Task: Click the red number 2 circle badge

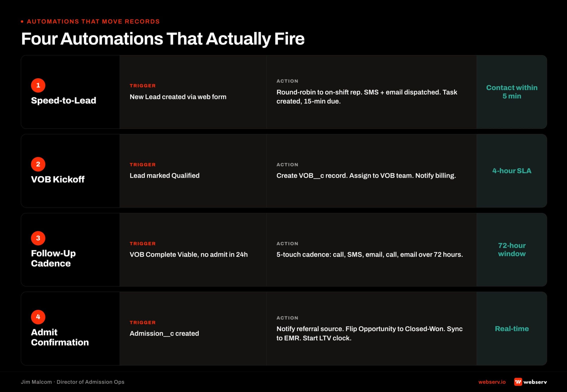Action: point(38,164)
